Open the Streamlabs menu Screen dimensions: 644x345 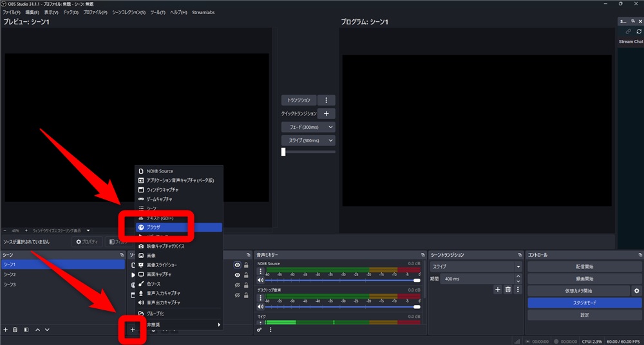(x=203, y=12)
